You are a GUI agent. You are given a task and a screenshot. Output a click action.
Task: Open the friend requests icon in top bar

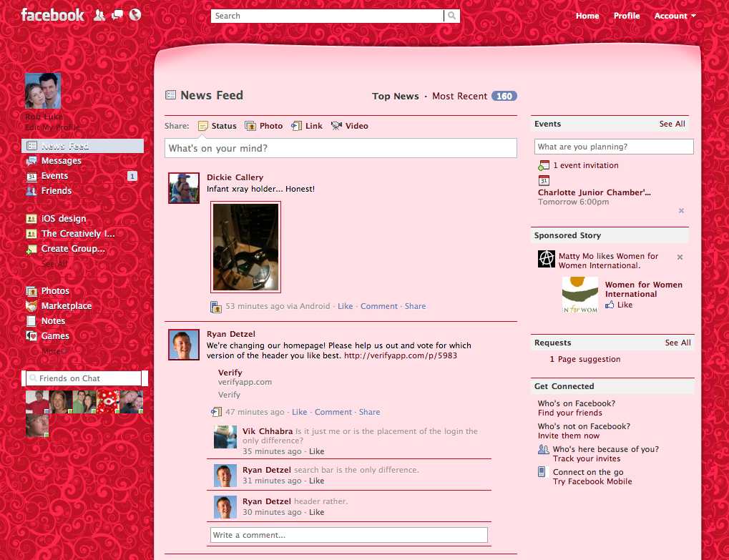[x=99, y=14]
